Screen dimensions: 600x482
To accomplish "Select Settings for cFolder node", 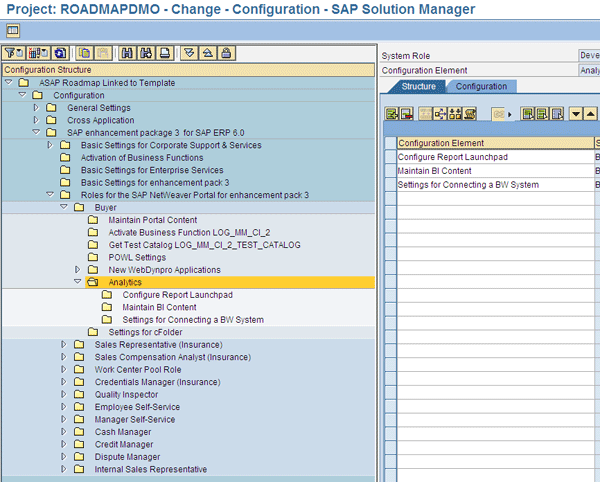I will coord(145,332).
